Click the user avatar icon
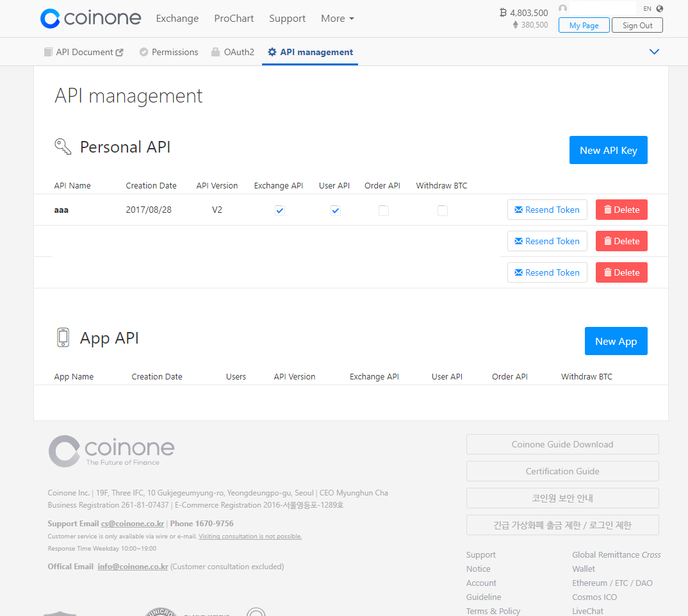This screenshot has width=688, height=616. [x=562, y=8]
